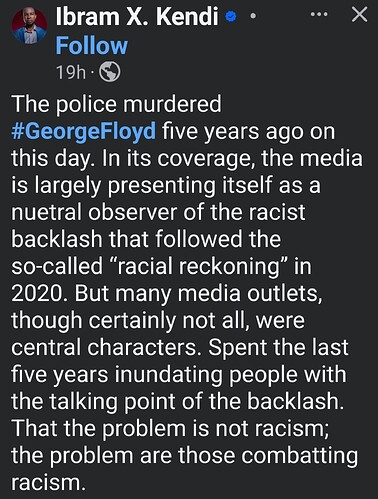Click the misspelled word "nuetral"

[x=47, y=212]
